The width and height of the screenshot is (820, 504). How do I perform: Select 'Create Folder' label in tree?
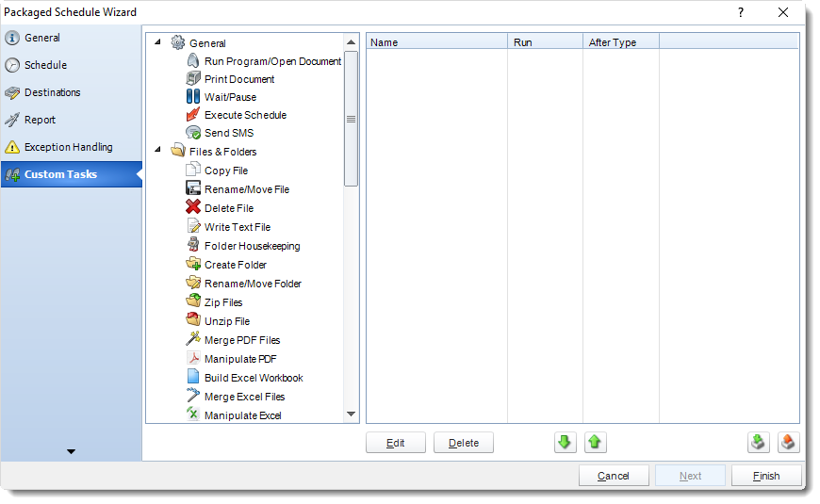pos(236,265)
